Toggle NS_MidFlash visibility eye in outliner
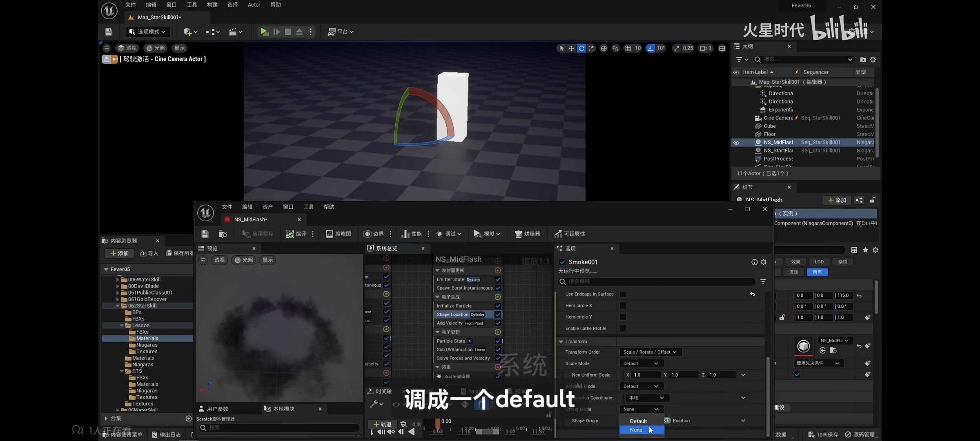This screenshot has width=980, height=441. (736, 143)
